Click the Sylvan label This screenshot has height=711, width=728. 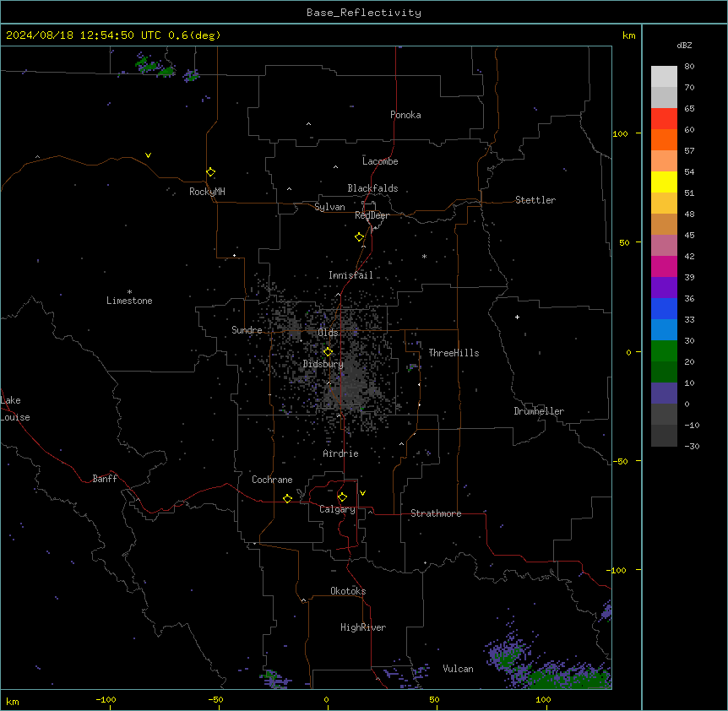[329, 207]
